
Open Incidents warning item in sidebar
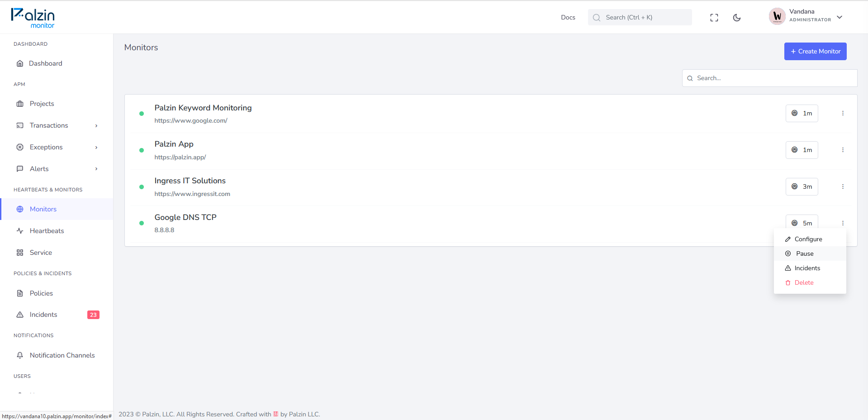click(x=57, y=315)
